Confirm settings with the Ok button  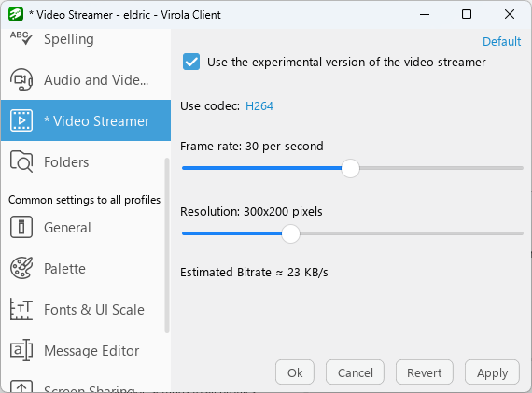pyautogui.click(x=295, y=372)
